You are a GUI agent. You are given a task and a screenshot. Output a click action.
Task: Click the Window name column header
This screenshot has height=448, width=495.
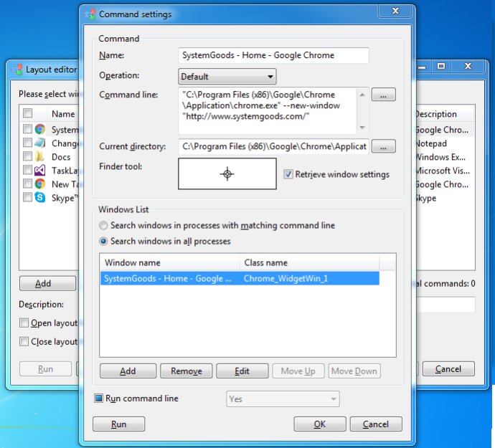pyautogui.click(x=170, y=263)
